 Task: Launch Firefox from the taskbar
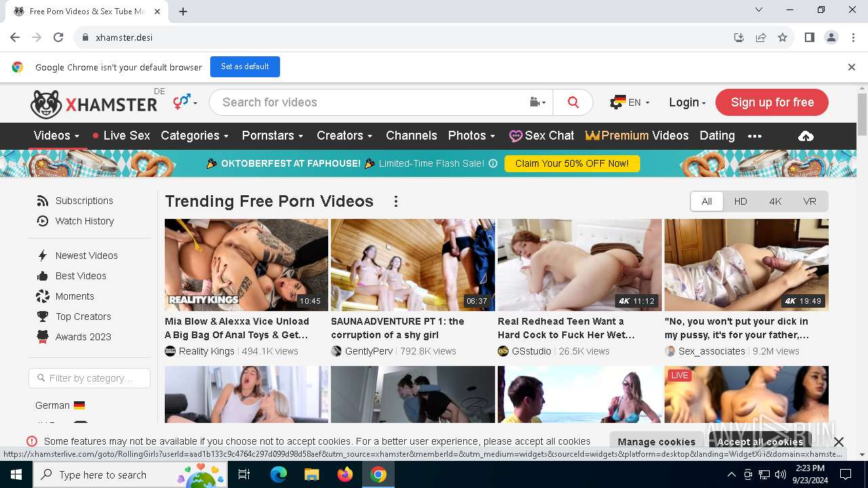(x=345, y=474)
